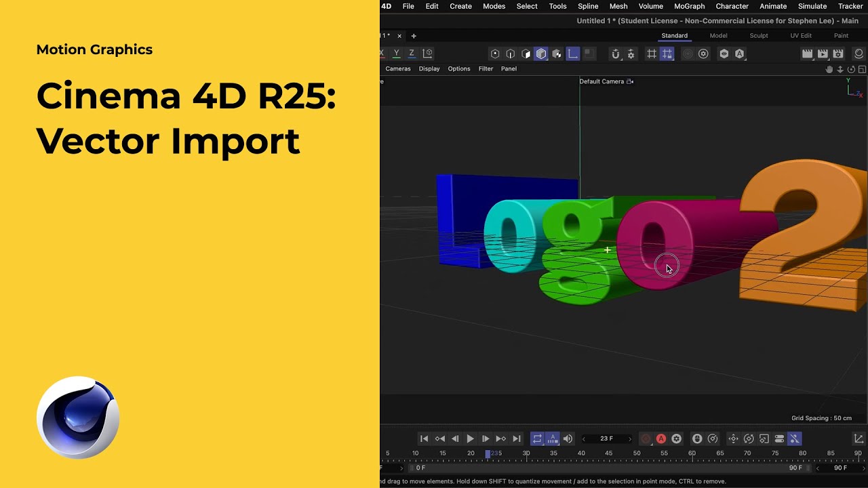868x488 pixels.
Task: Click the Record Active Objects button
Action: pyautogui.click(x=646, y=439)
